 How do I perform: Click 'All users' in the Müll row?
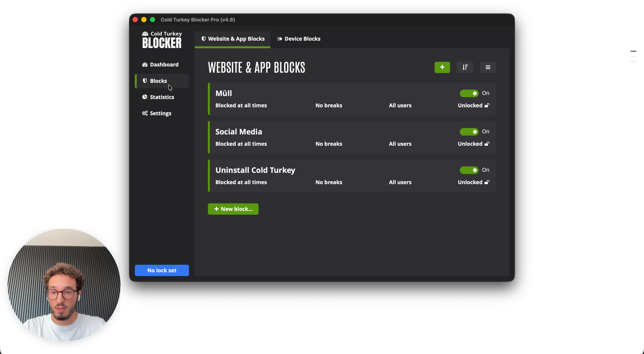[x=400, y=105]
